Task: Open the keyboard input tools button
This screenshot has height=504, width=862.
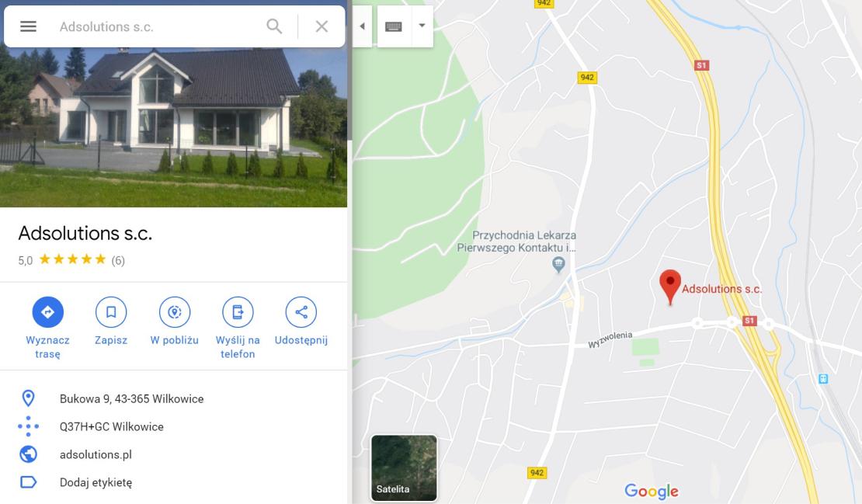Action: [x=394, y=26]
